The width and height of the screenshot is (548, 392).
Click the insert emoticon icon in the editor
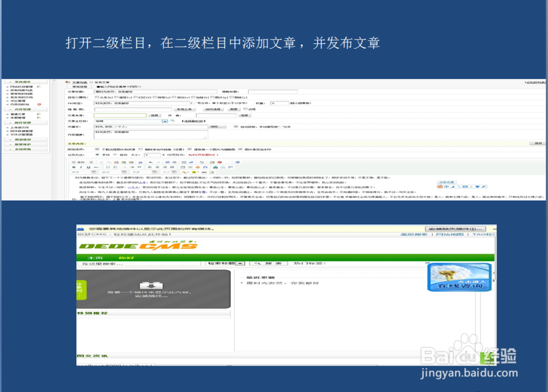point(197,166)
